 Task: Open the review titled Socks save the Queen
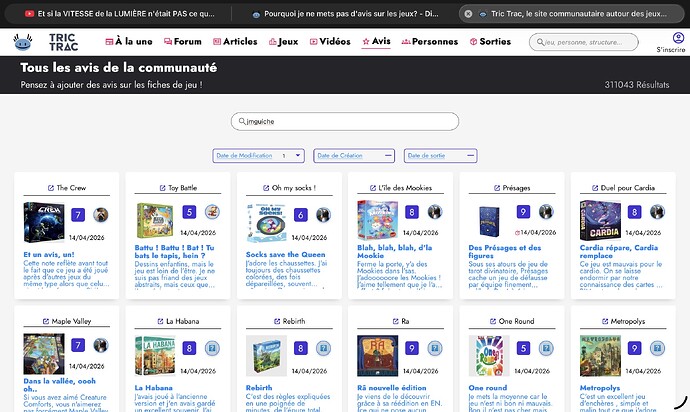(x=285, y=255)
